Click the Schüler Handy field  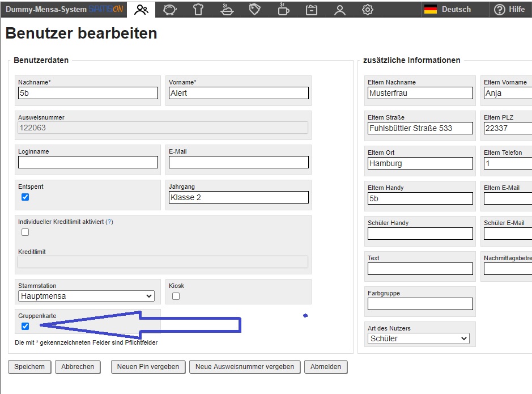420,234
